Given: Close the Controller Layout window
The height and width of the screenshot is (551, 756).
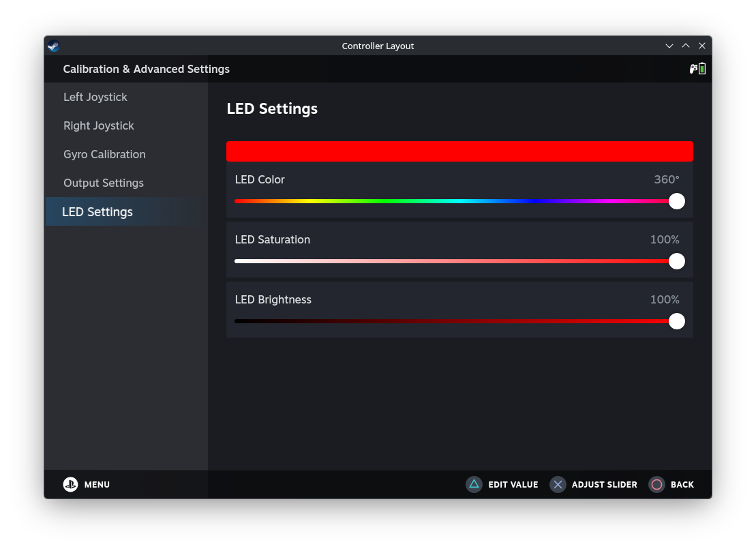Looking at the screenshot, I should (x=702, y=46).
